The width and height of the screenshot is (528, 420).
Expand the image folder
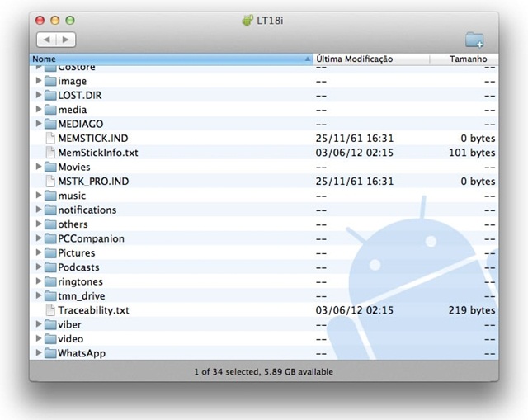click(39, 81)
